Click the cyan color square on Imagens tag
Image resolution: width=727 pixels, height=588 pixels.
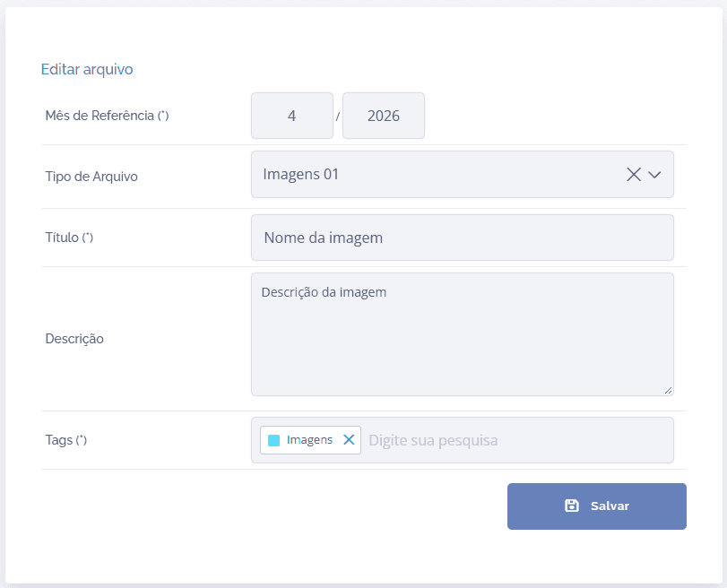coord(274,440)
